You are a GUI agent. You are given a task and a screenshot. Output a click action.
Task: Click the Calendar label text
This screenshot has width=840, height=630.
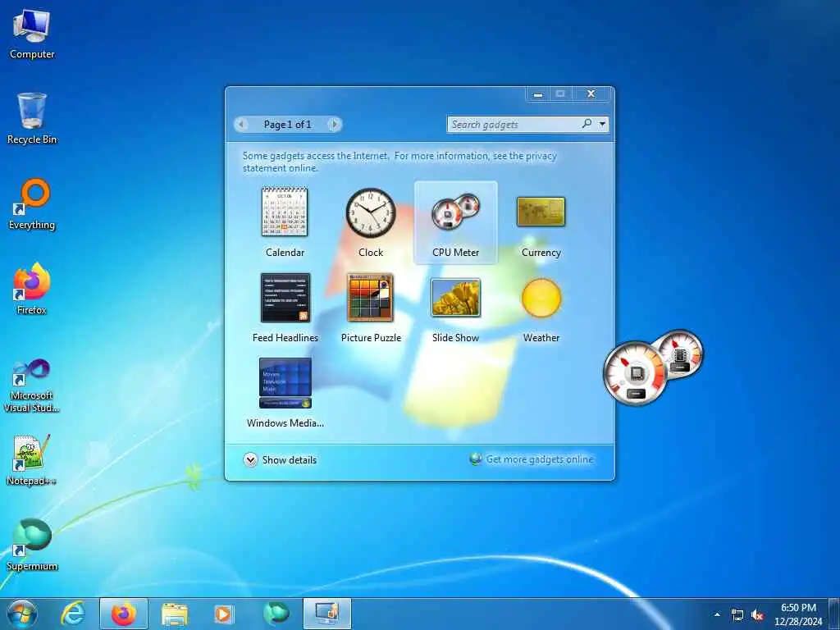click(285, 253)
